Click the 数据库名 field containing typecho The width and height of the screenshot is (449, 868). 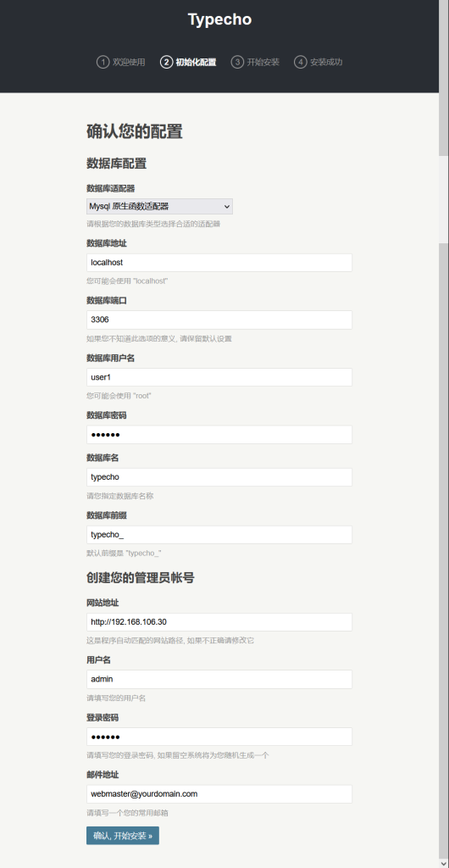coord(219,477)
